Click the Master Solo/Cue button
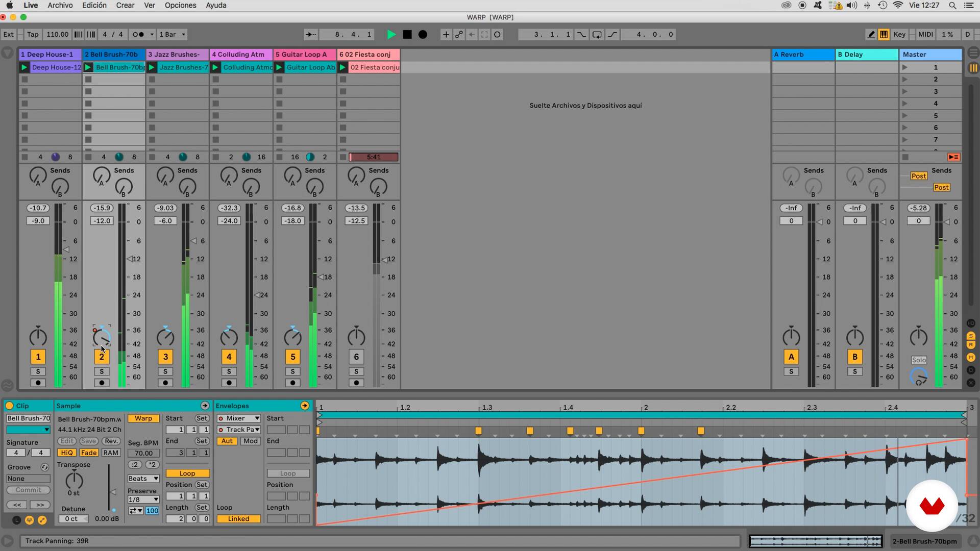Image resolution: width=980 pixels, height=551 pixels. point(919,360)
